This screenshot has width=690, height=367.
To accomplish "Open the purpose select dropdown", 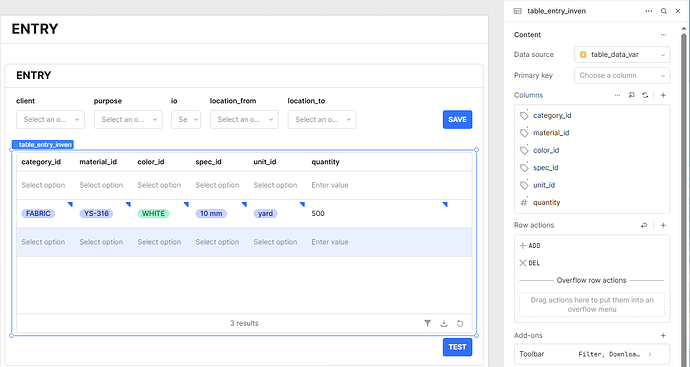I will tap(128, 119).
